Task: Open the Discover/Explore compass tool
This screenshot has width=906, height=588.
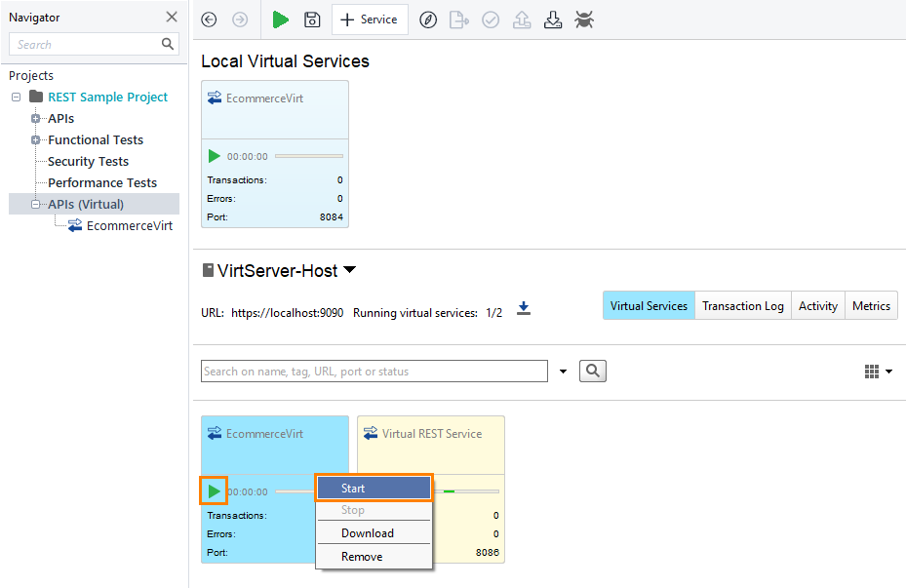Action: pos(427,20)
